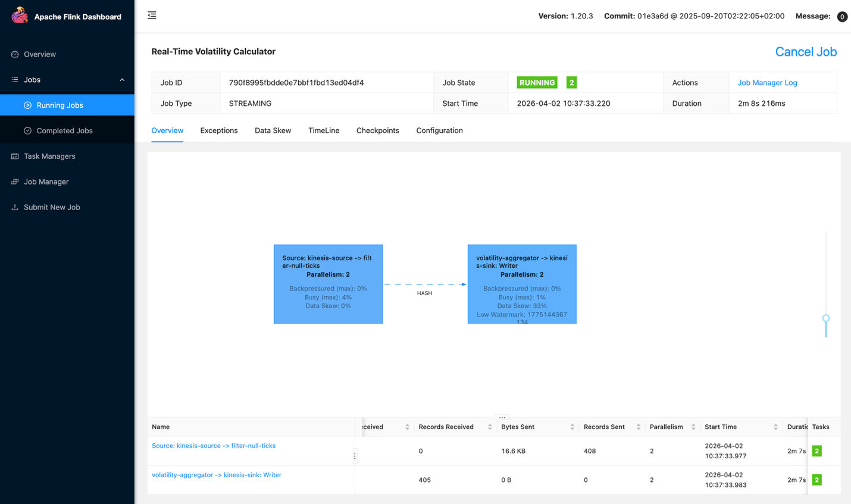The image size is (851, 504).
Task: Click the 408 Records Sent cell
Action: (x=590, y=451)
